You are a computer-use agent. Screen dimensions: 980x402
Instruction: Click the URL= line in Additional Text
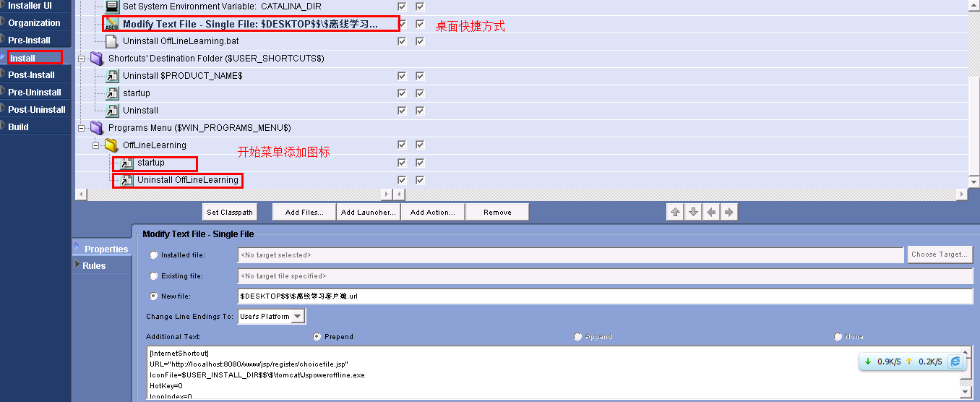click(249, 364)
